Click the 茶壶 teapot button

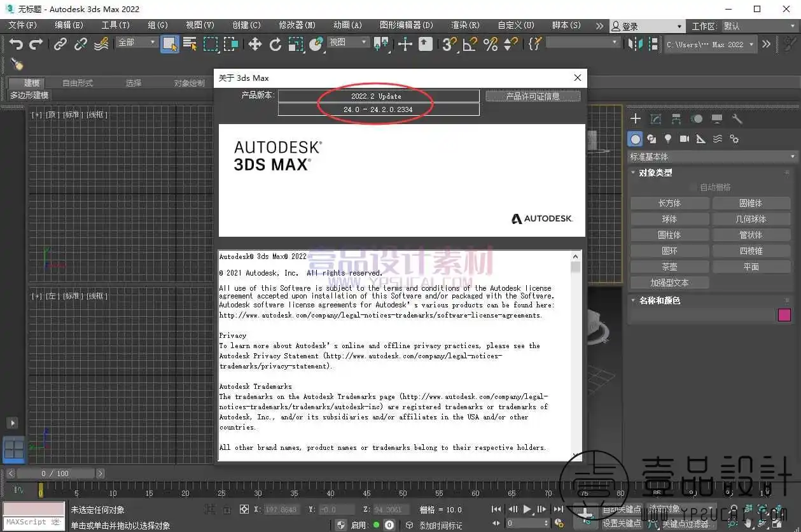tap(669, 267)
